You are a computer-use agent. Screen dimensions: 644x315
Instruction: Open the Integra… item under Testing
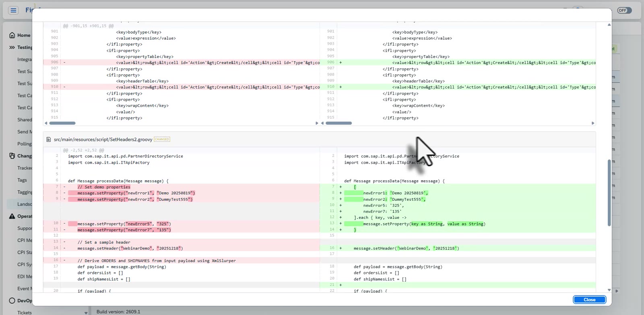tap(25, 60)
